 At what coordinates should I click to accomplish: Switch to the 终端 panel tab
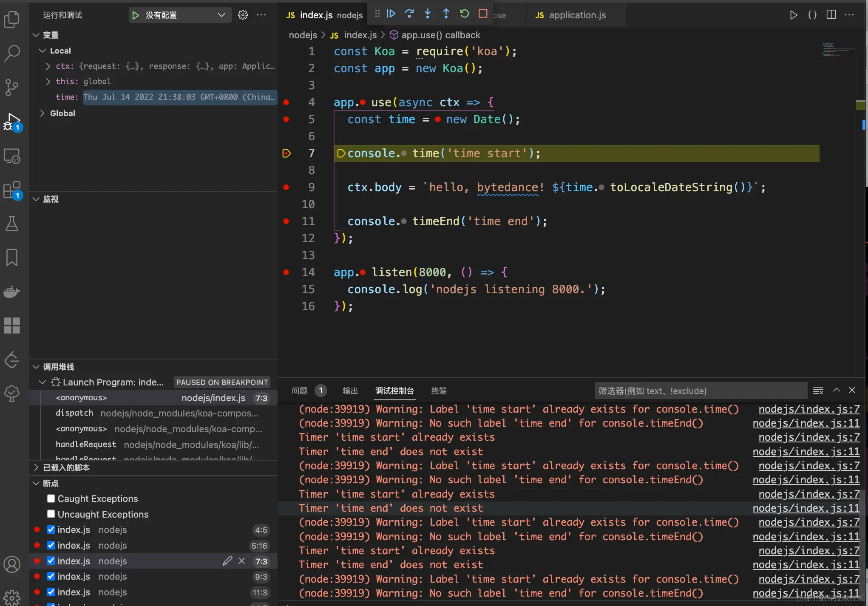439,391
